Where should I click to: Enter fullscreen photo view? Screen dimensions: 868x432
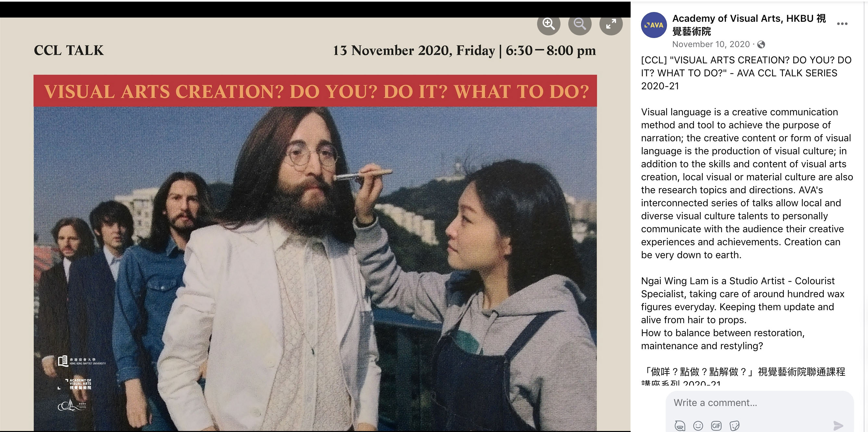pyautogui.click(x=610, y=24)
